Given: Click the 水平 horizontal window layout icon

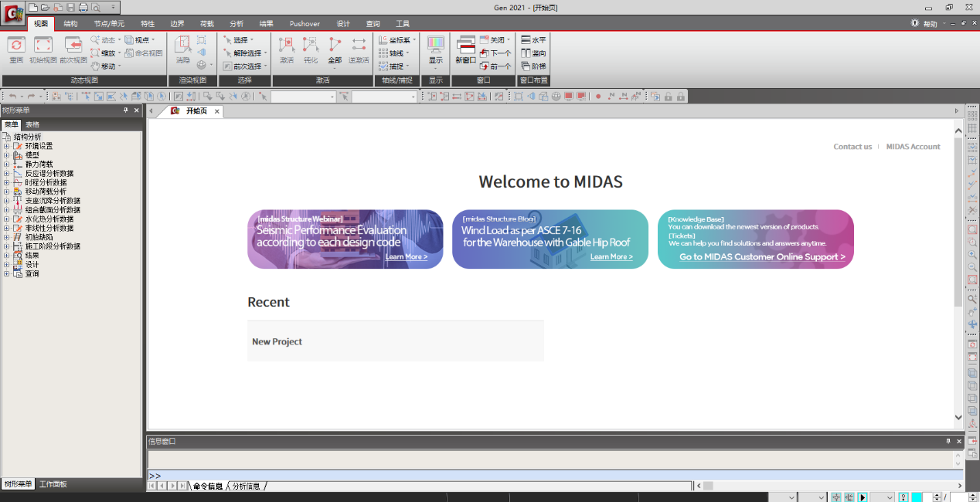Looking at the screenshot, I should pos(533,39).
